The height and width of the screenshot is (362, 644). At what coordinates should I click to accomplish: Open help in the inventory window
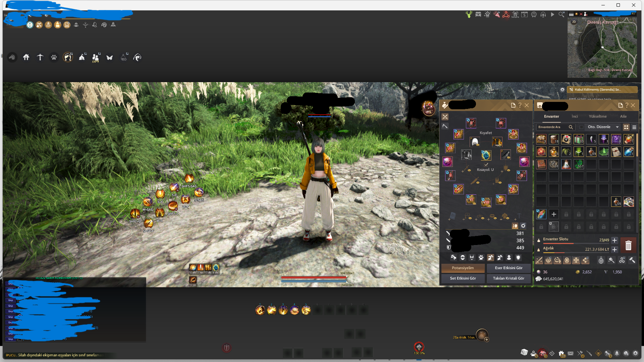click(627, 105)
